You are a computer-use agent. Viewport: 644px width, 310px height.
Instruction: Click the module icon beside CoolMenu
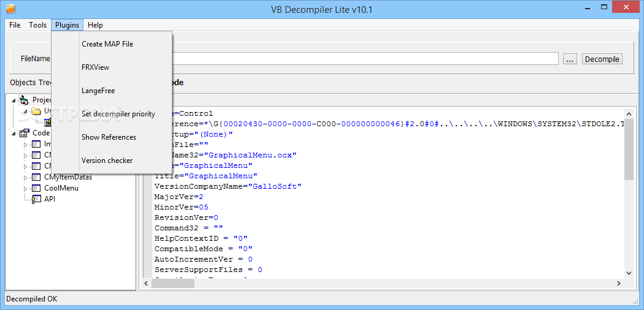pos(37,188)
